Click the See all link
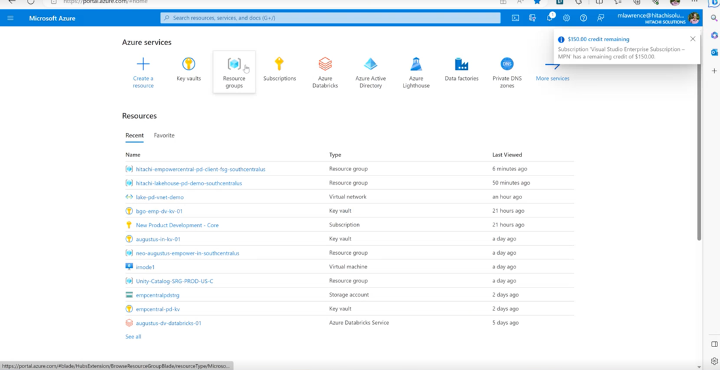 point(133,336)
